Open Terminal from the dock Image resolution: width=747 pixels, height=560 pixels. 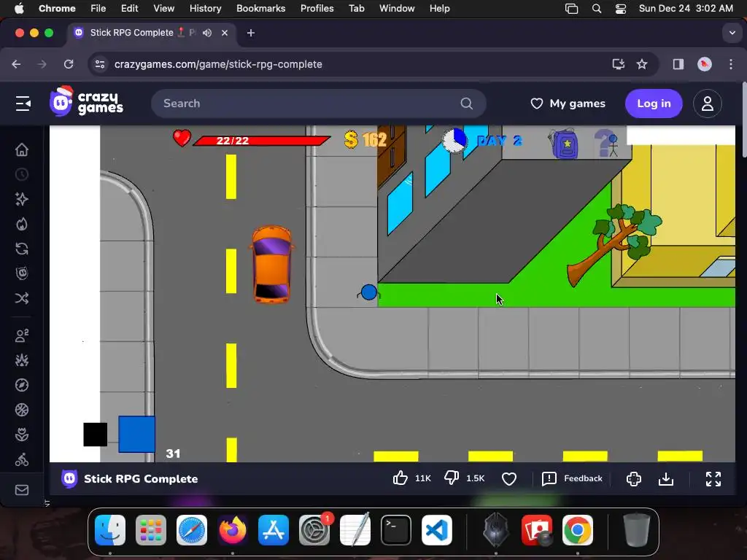(396, 530)
